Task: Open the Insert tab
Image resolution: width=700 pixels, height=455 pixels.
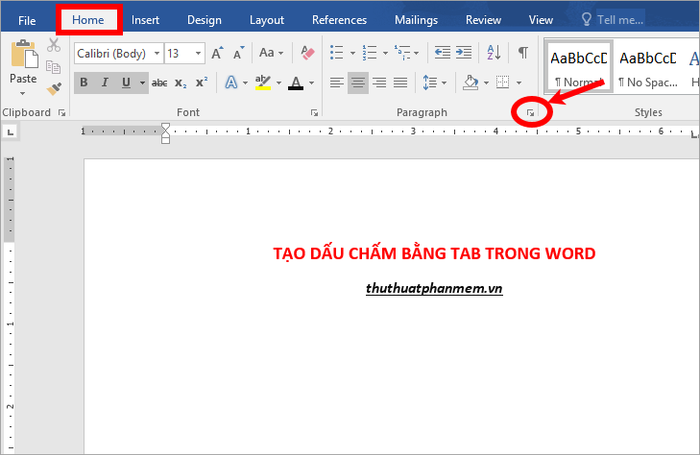Action: pyautogui.click(x=145, y=19)
